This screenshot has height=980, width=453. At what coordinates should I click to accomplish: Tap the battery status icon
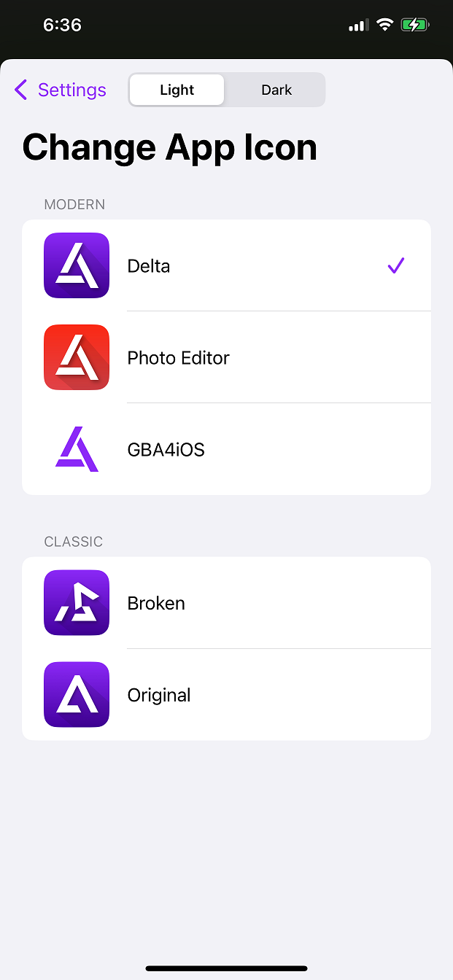(x=415, y=25)
